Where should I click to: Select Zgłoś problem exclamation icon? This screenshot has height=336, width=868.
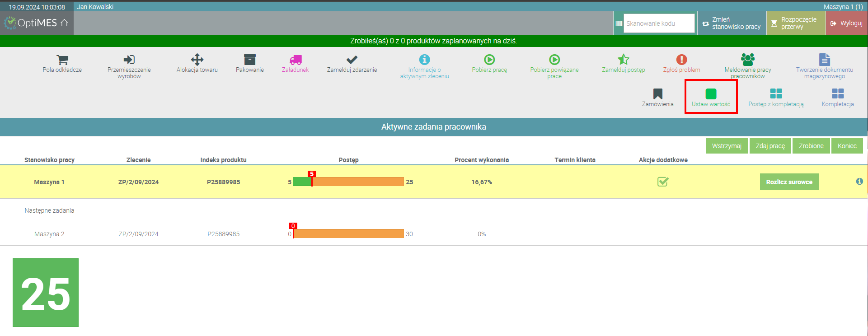tap(681, 60)
